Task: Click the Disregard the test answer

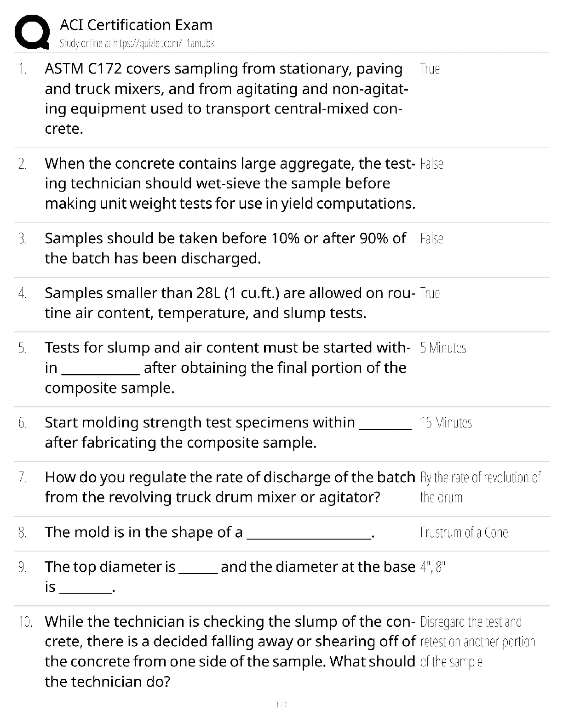Action: click(477, 642)
